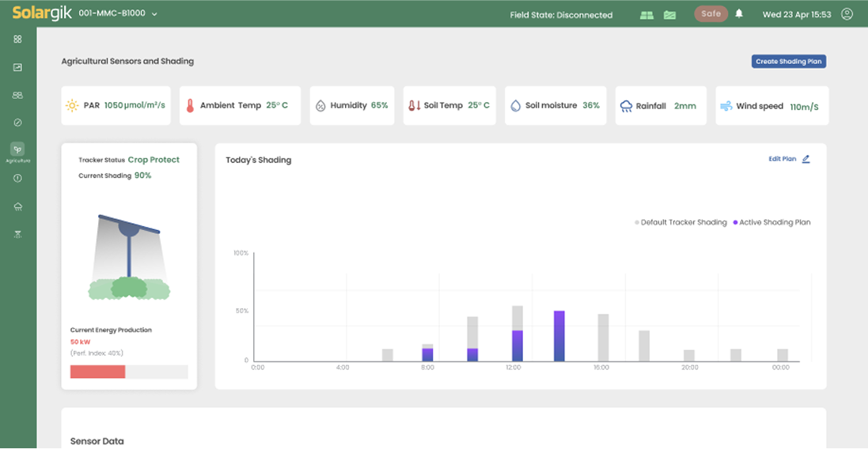Open the hourglass icon in sidebar
Screen dimensions: 868x472
17,234
